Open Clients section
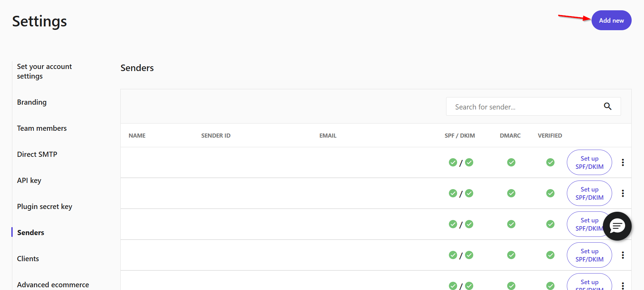 tap(28, 259)
